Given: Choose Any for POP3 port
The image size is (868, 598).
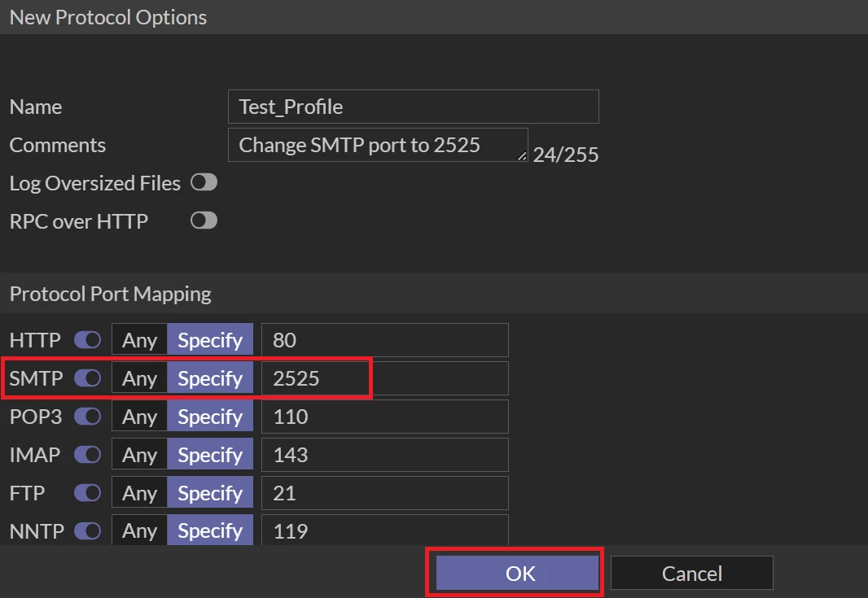Looking at the screenshot, I should pos(139,416).
